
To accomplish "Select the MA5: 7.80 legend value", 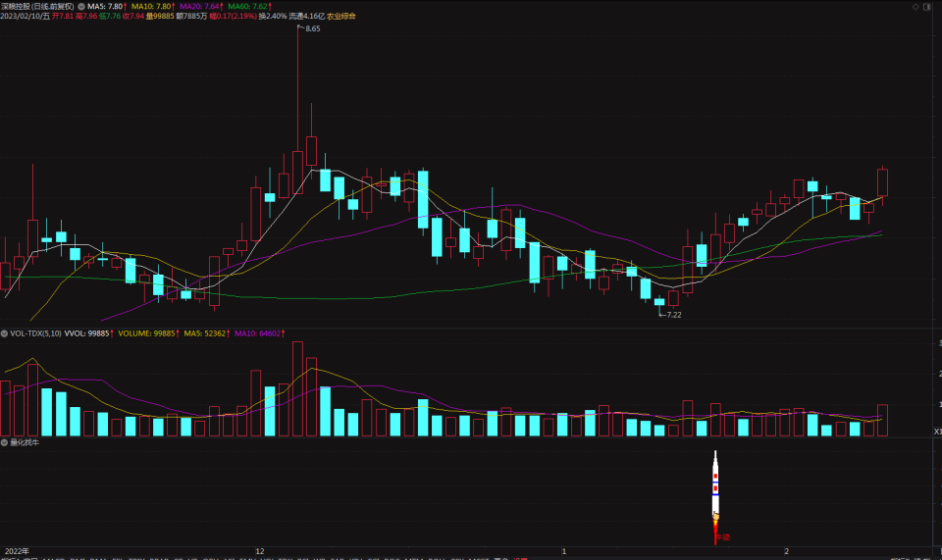I will pos(107,7).
